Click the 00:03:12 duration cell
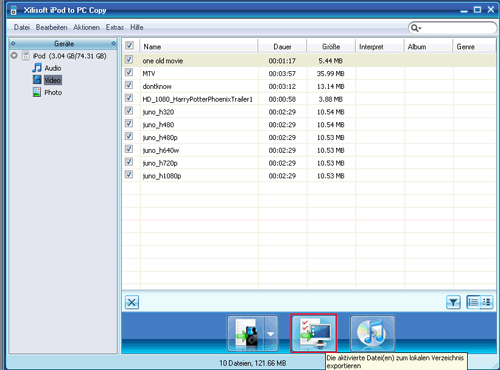This screenshot has height=370, width=500. (x=282, y=86)
